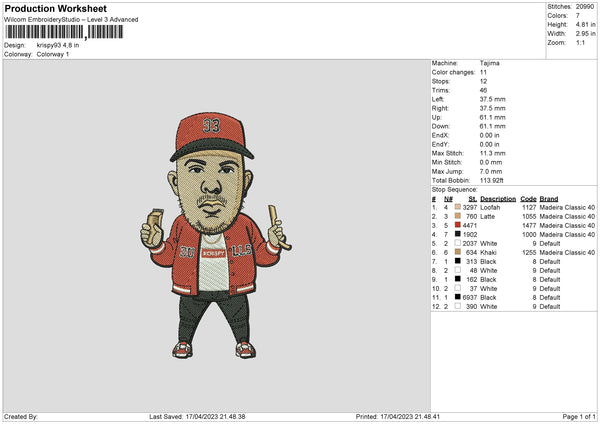Click the barcode under Production Worksheet title

point(64,32)
